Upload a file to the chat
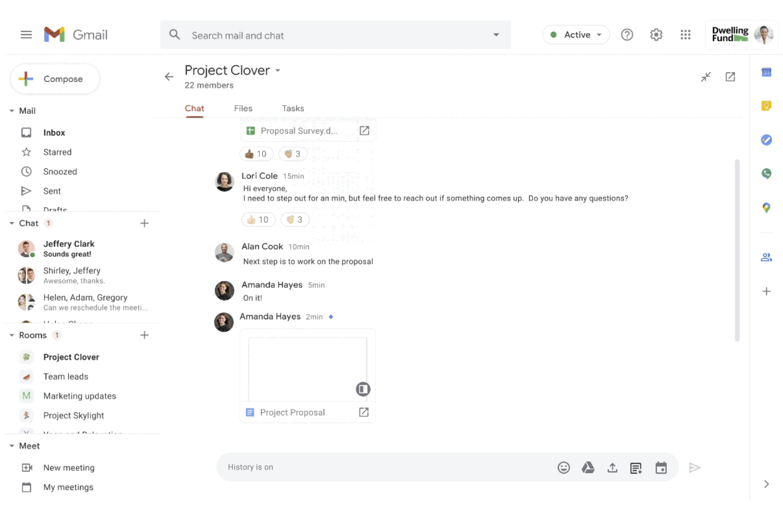This screenshot has height=532, width=783. tap(612, 467)
